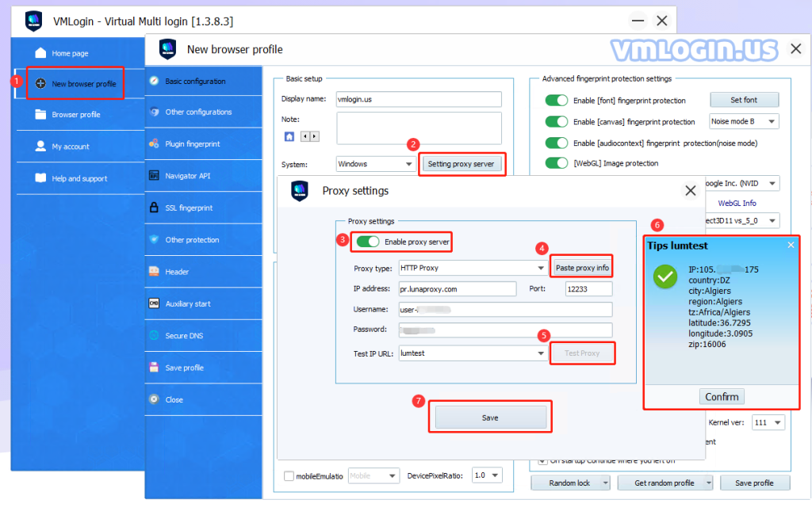The width and height of the screenshot is (812, 515).
Task: Open the canvas Noise mode B dropdown
Action: click(x=744, y=121)
